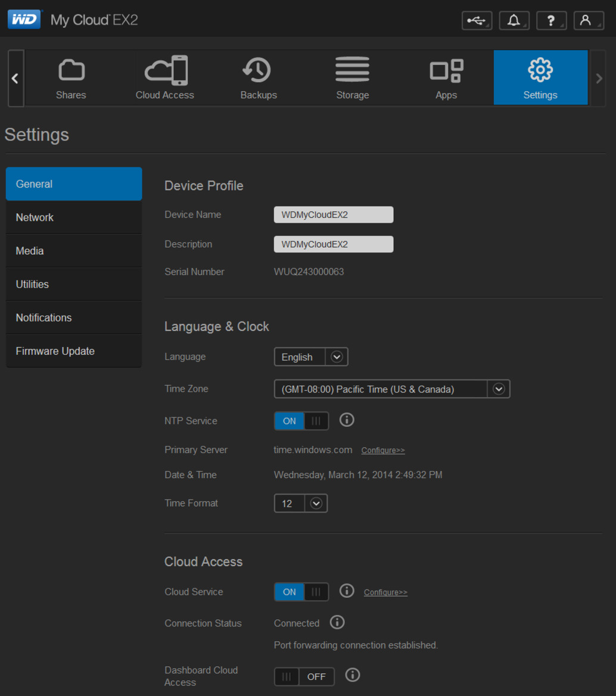Screen dimensions: 616x696
Task: Select the Utilities settings tab
Action: pyautogui.click(x=74, y=284)
